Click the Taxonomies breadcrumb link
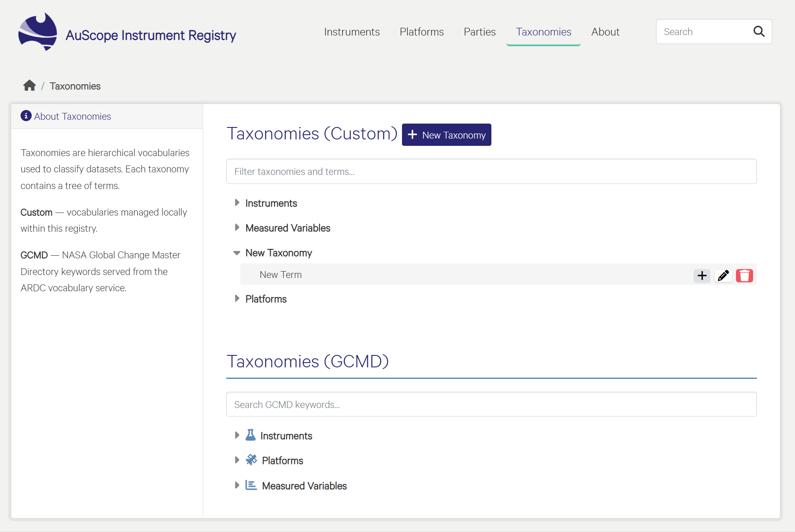Image resolution: width=795 pixels, height=532 pixels. coord(75,86)
